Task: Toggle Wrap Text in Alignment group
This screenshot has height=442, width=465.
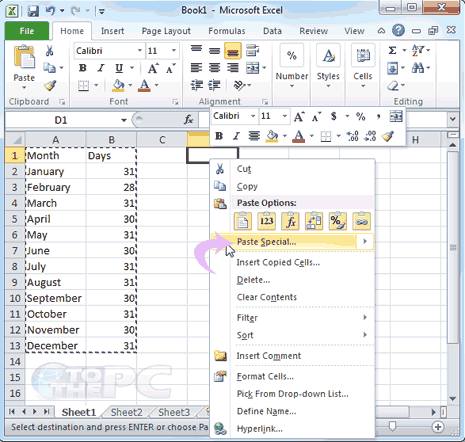Action: [253, 50]
